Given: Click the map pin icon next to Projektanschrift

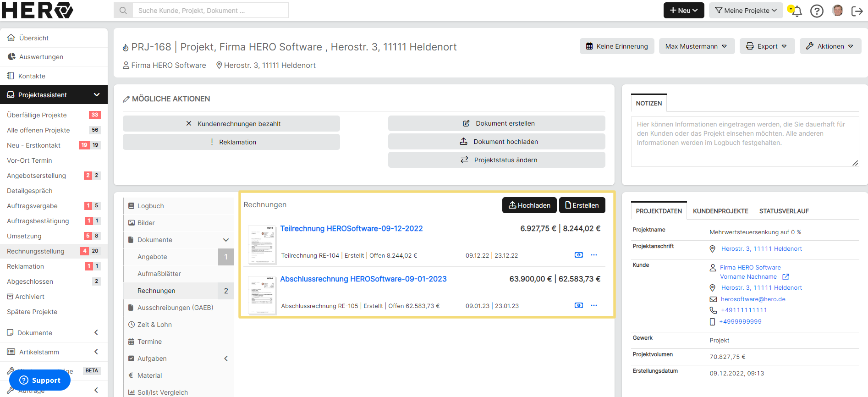Looking at the screenshot, I should point(713,249).
